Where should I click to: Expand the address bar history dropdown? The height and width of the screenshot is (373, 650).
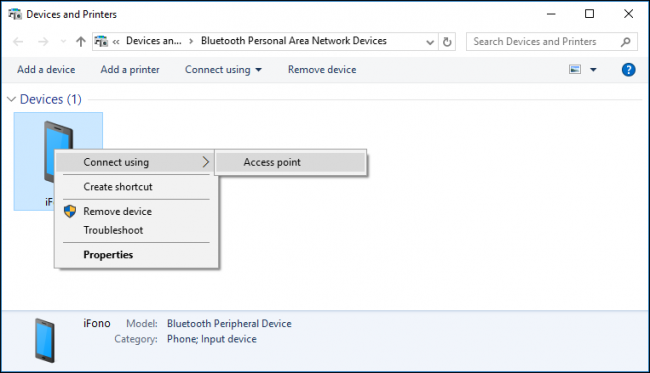(430, 42)
